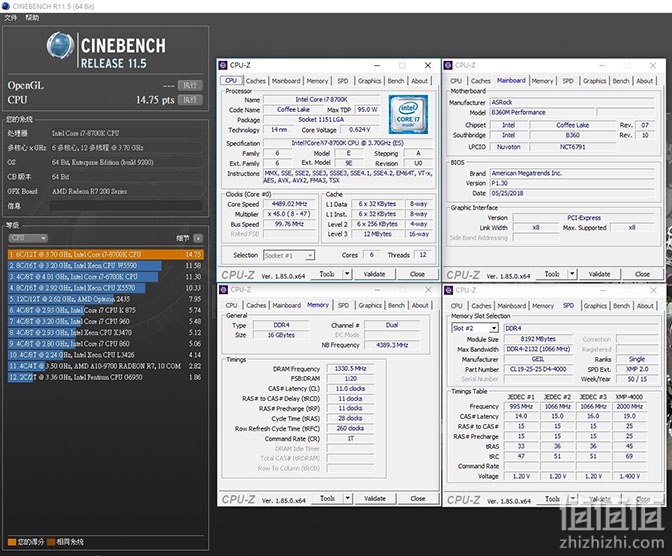The width and height of the screenshot is (672, 556).
Task: Select ranking row Intel Xeon CPU L3426
Action: point(105,355)
